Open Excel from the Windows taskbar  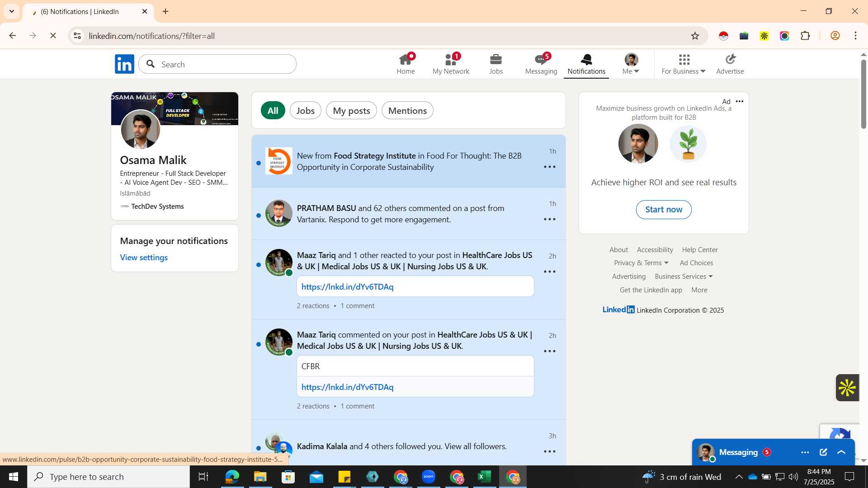(485, 477)
